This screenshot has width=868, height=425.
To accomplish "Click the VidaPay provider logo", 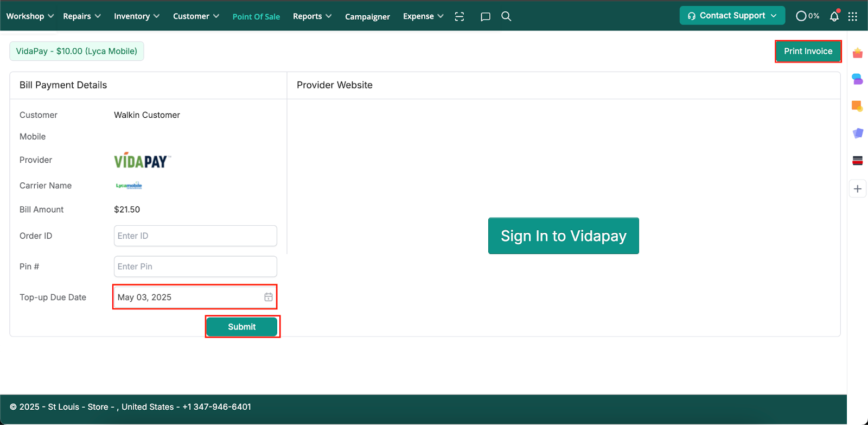I will point(142,160).
